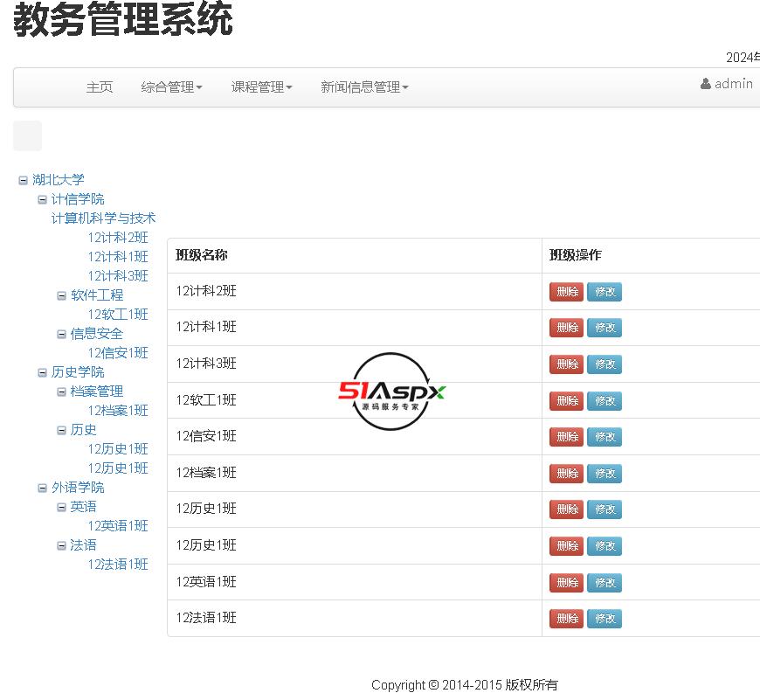Collapse the 外语学院 tree branch
Screen dimensions: 760x700
(x=42, y=488)
